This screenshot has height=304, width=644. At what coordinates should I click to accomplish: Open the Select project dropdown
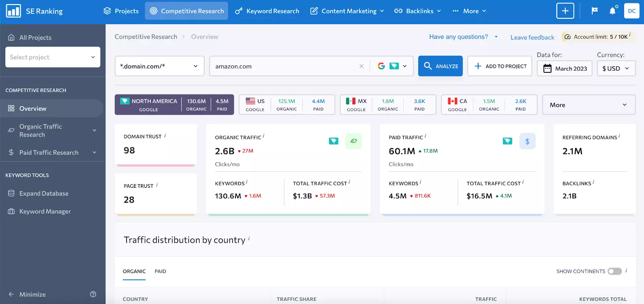(53, 57)
